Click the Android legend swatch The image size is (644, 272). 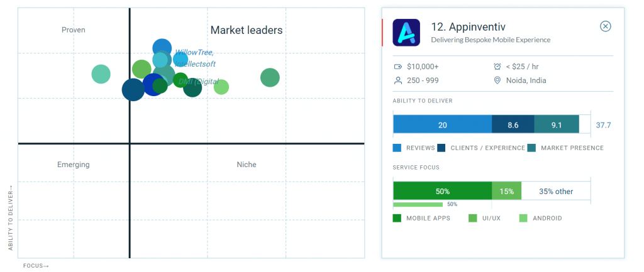524,218
